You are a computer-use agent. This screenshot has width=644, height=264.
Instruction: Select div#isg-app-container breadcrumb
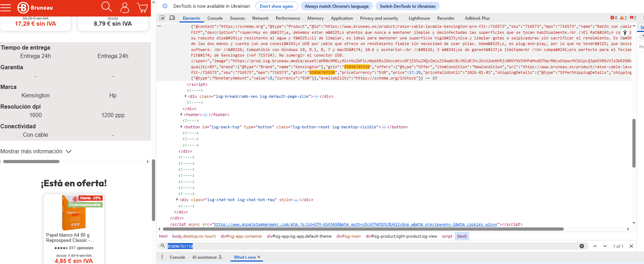click(x=242, y=236)
